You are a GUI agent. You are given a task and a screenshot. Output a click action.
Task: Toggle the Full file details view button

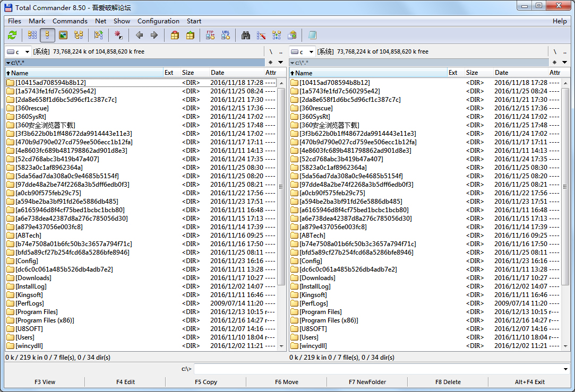click(47, 36)
